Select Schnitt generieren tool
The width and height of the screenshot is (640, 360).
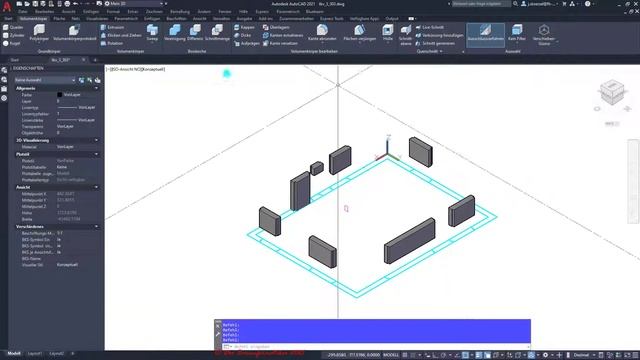click(x=435, y=43)
